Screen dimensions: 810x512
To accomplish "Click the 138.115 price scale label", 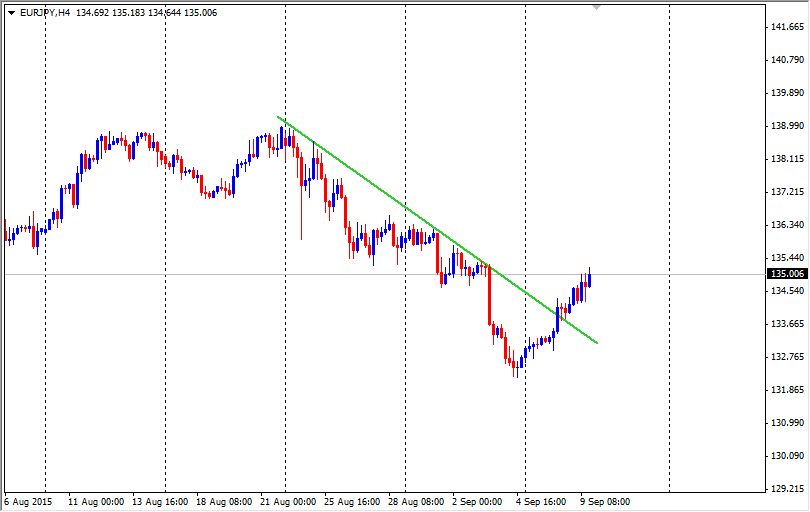I will click(x=787, y=159).
